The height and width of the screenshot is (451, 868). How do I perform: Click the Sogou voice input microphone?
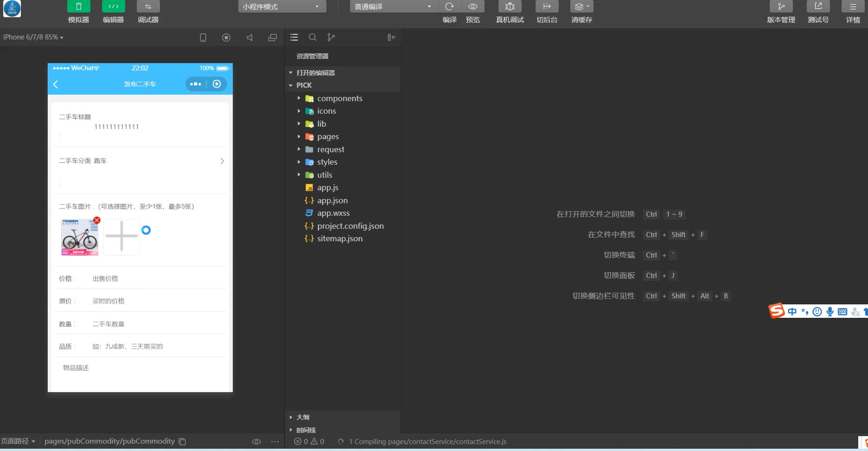coord(830,312)
